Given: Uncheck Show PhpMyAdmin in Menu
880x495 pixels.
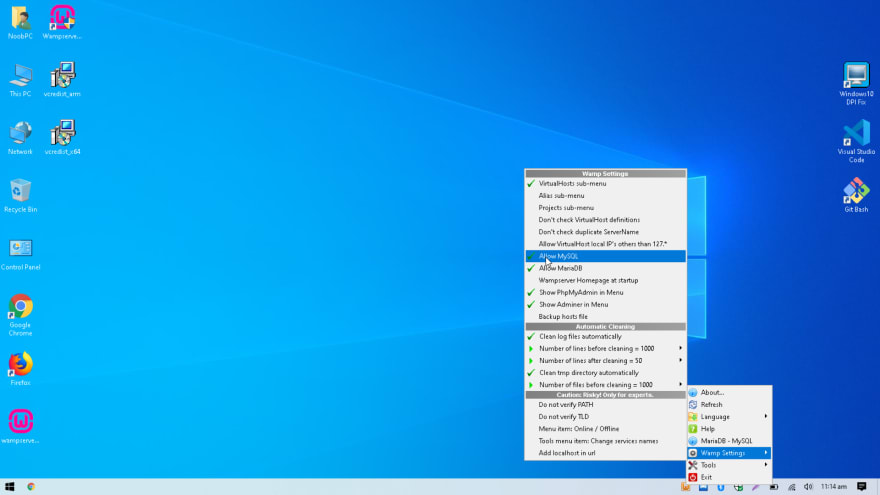Looking at the screenshot, I should click(605, 292).
